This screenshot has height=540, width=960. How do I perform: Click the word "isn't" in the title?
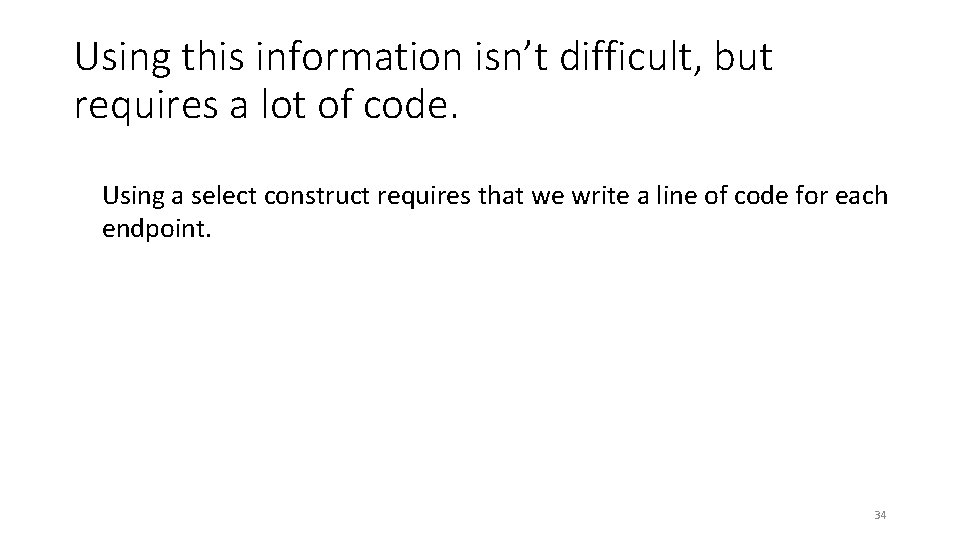pyautogui.click(x=511, y=56)
